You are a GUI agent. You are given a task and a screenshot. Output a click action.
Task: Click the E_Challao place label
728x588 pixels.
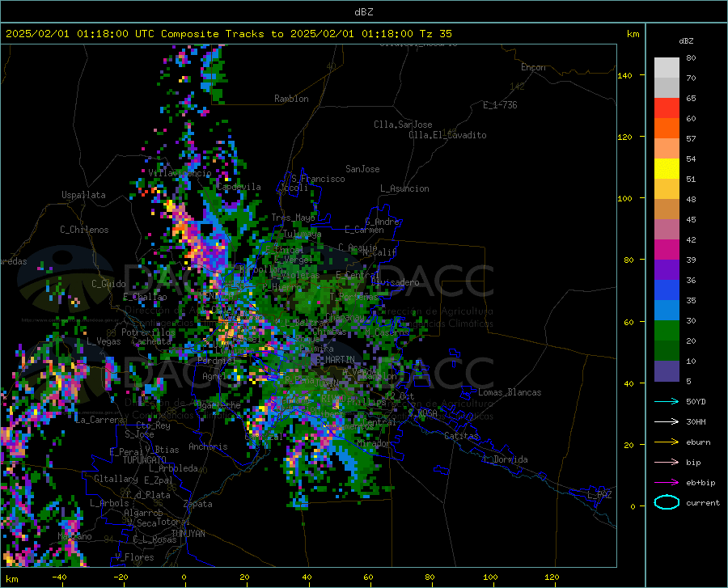coord(145,297)
